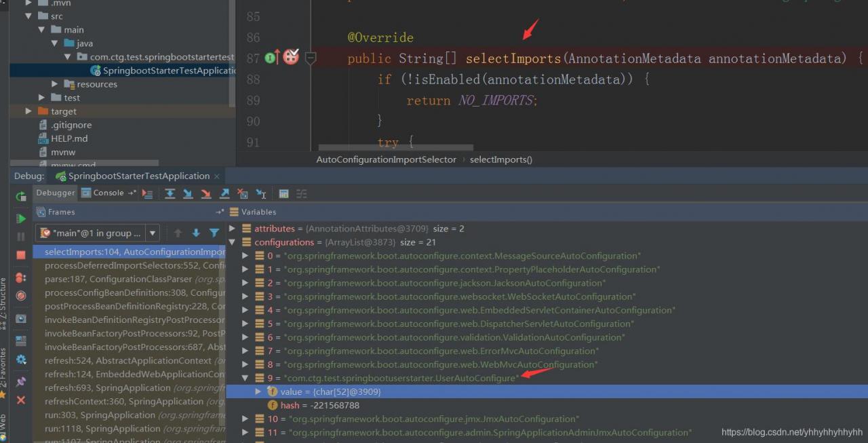Open the main thread dropdown
868x443 pixels.
(x=153, y=233)
